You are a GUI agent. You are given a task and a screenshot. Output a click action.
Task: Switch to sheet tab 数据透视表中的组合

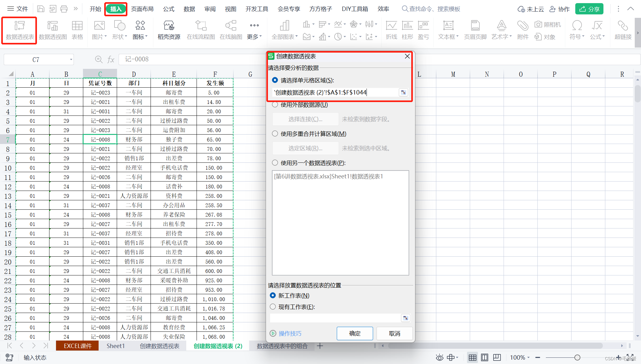pos(282,346)
